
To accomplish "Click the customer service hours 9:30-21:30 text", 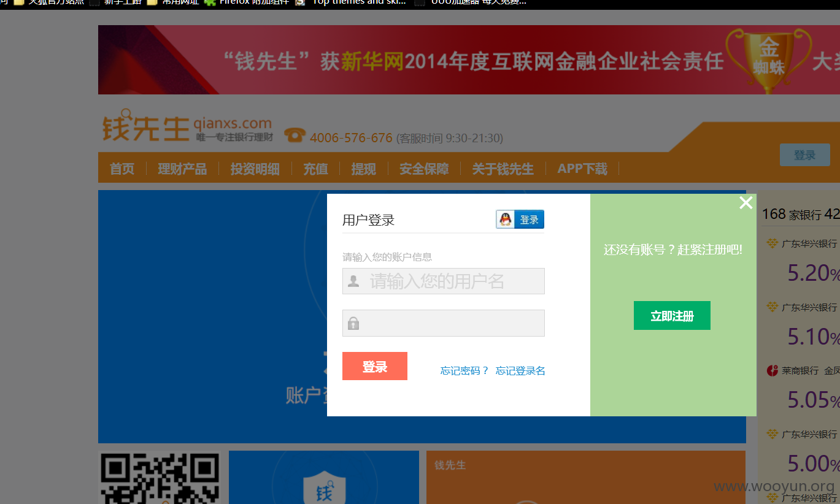I will [450, 139].
